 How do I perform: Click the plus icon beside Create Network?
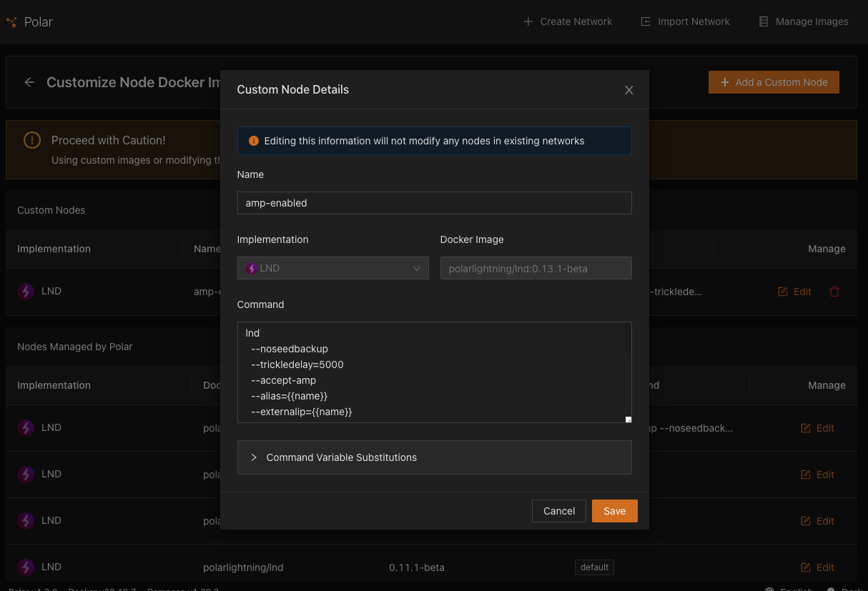528,21
